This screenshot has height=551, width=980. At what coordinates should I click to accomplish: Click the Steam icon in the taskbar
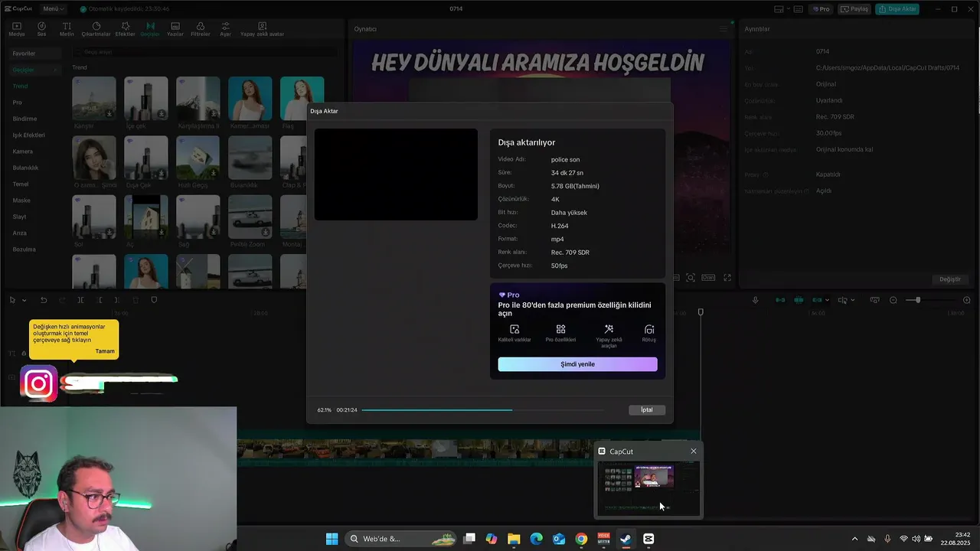click(x=626, y=539)
